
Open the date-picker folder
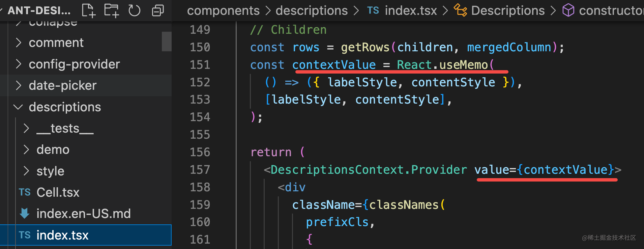(62, 86)
